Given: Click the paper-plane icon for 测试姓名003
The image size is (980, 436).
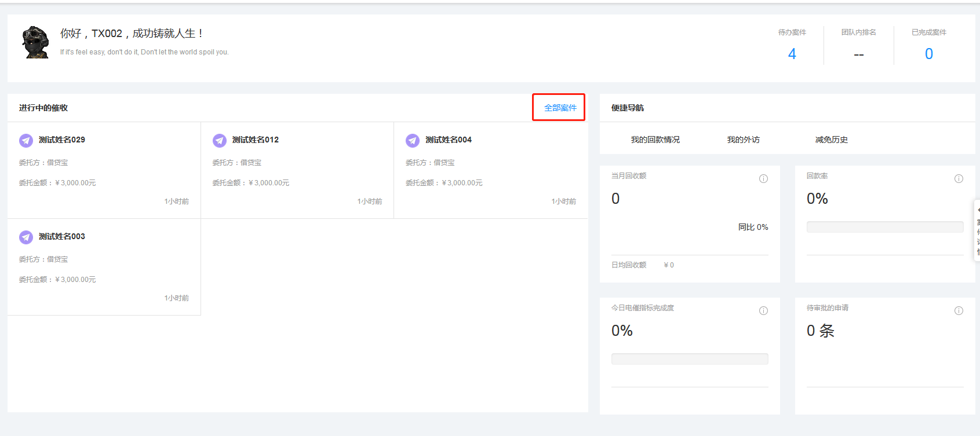Looking at the screenshot, I should [26, 237].
